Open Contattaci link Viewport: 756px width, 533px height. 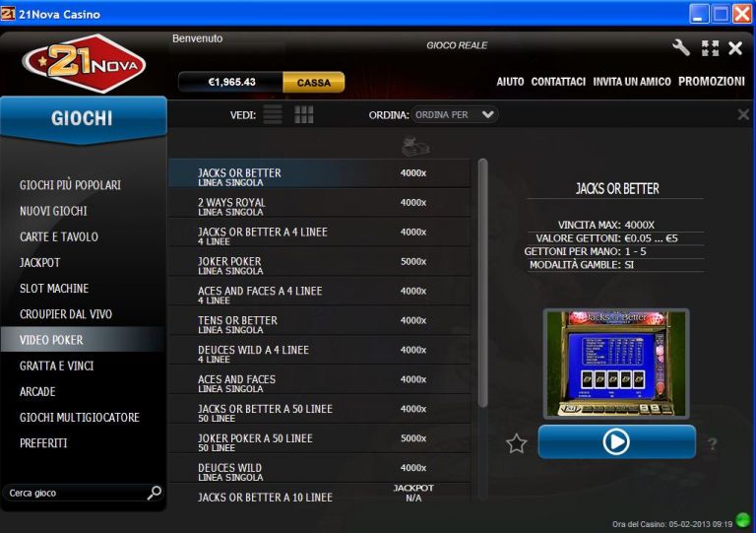tap(558, 82)
